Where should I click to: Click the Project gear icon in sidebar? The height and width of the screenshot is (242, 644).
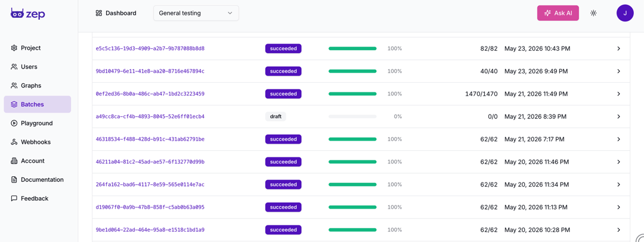click(x=14, y=48)
